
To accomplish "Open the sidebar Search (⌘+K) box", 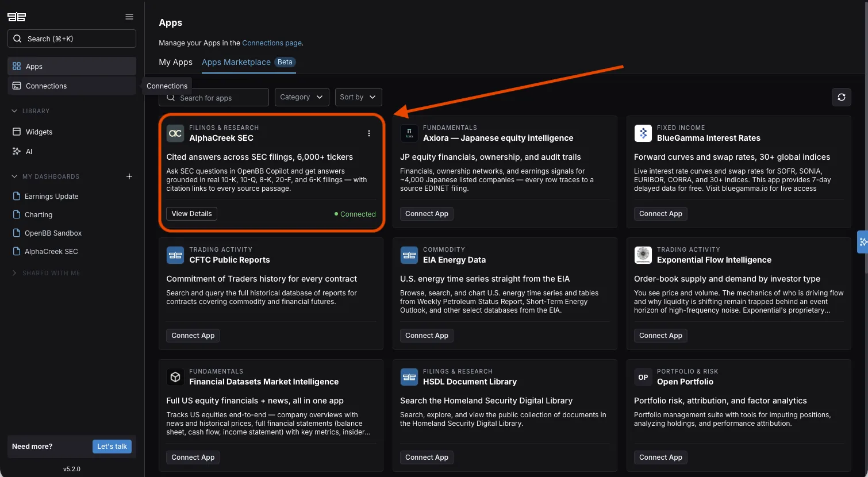I will click(72, 39).
